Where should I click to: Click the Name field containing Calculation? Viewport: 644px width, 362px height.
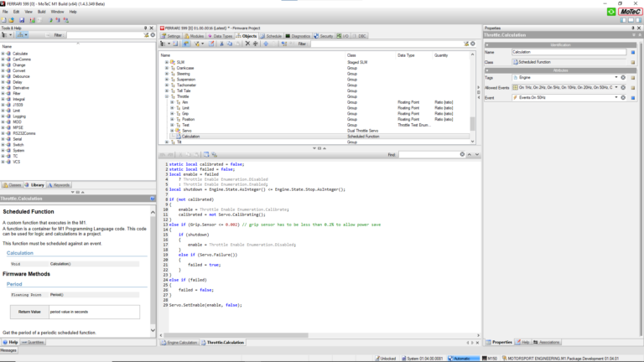(569, 52)
